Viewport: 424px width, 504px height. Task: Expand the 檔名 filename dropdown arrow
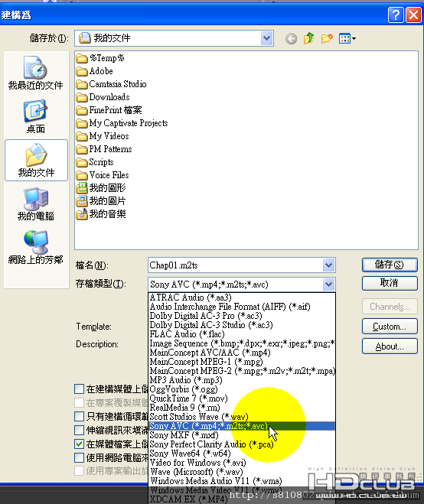point(328,265)
